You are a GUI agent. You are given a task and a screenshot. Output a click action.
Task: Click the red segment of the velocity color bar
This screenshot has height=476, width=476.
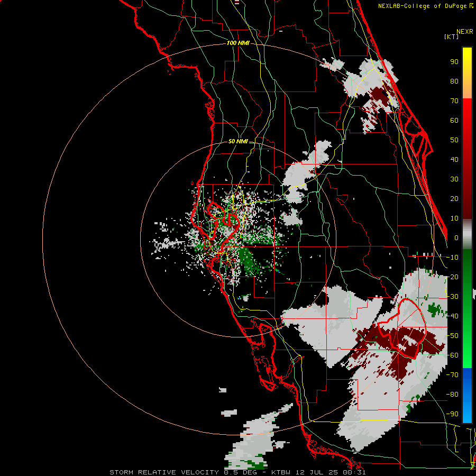pyautogui.click(x=467, y=159)
